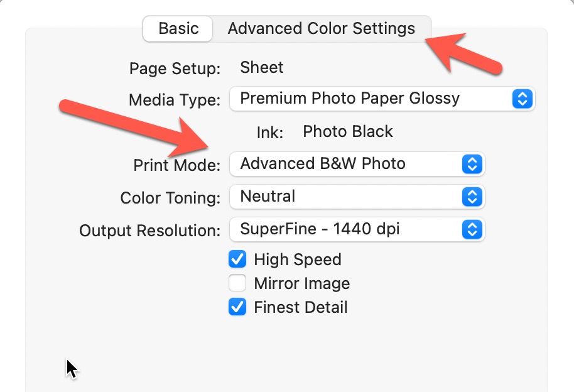The image size is (574, 392).
Task: Click the Sheet page setup value
Action: click(x=261, y=67)
